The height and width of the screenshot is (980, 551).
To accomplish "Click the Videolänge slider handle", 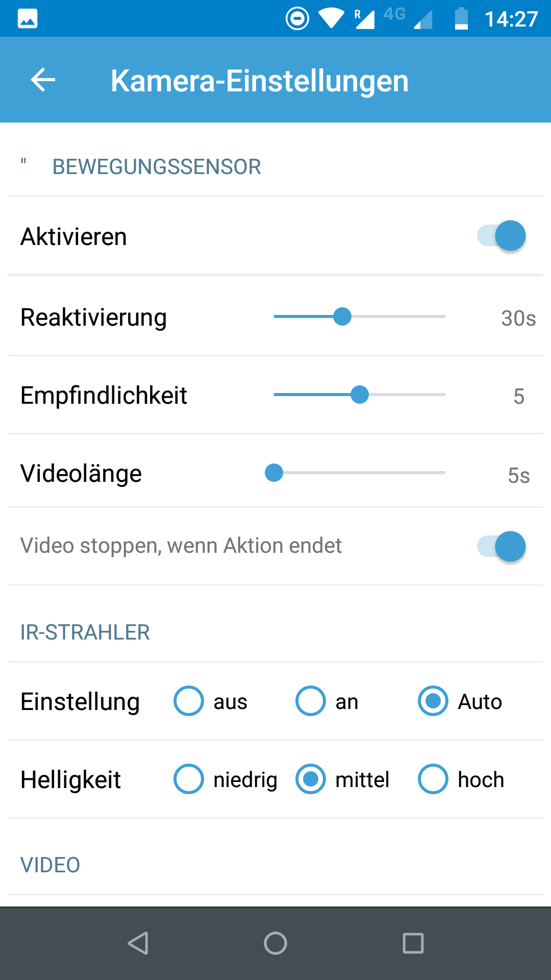I will coord(274,473).
